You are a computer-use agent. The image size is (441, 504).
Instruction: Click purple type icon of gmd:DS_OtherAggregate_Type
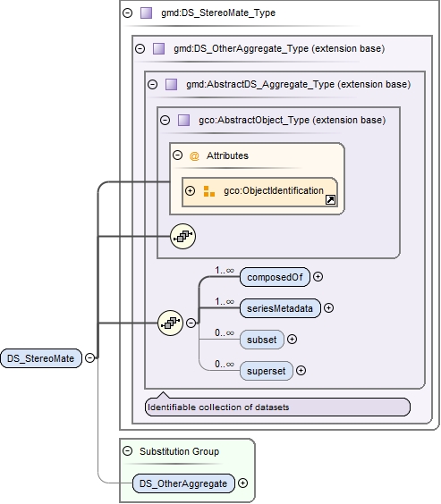159,48
